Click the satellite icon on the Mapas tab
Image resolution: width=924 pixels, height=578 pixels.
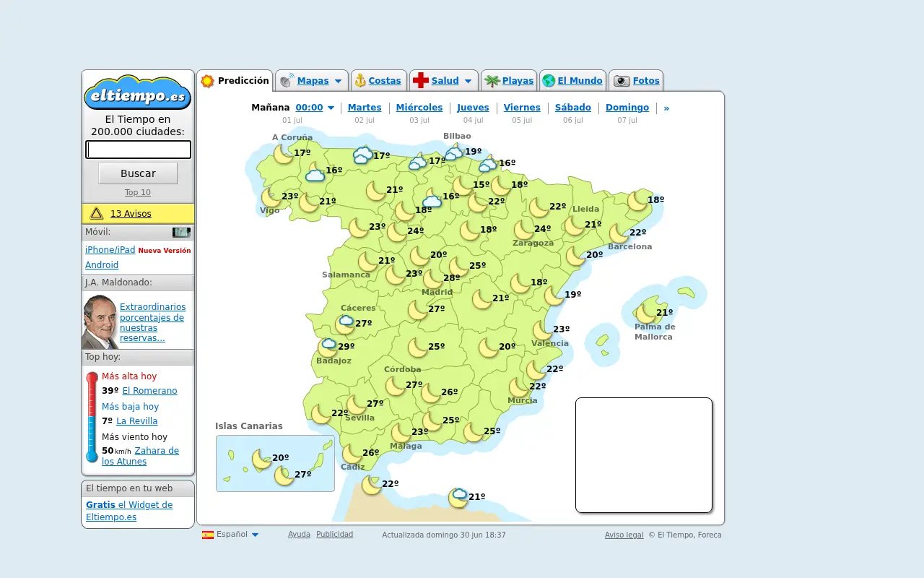click(x=287, y=81)
